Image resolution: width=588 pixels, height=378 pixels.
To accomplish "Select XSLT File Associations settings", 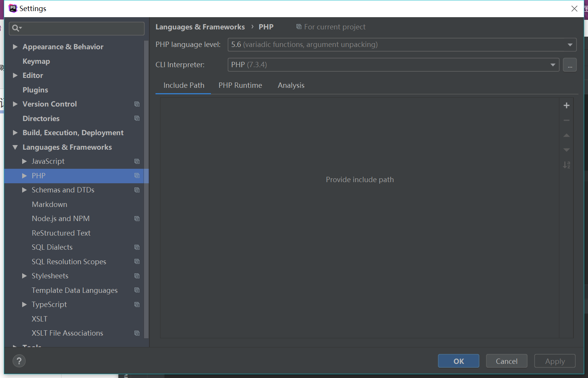I will 67,333.
